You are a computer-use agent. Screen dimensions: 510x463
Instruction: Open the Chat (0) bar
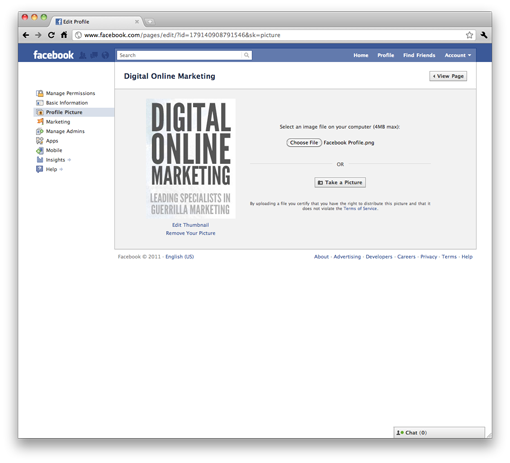pos(439,433)
